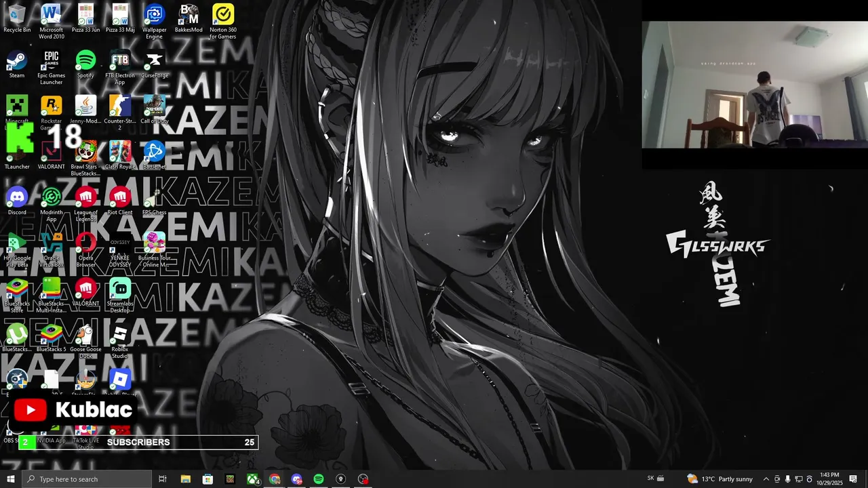Open the Windows Start menu
This screenshot has width=868, height=488.
(x=11, y=479)
